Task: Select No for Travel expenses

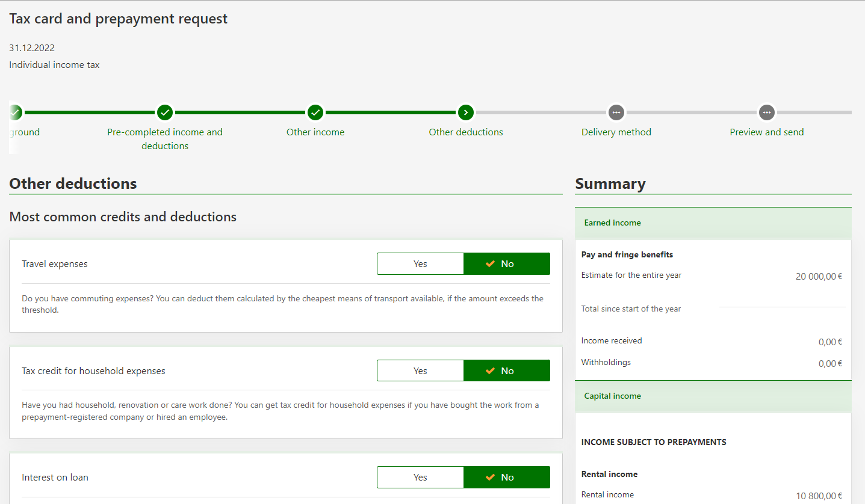Action: [x=507, y=264]
